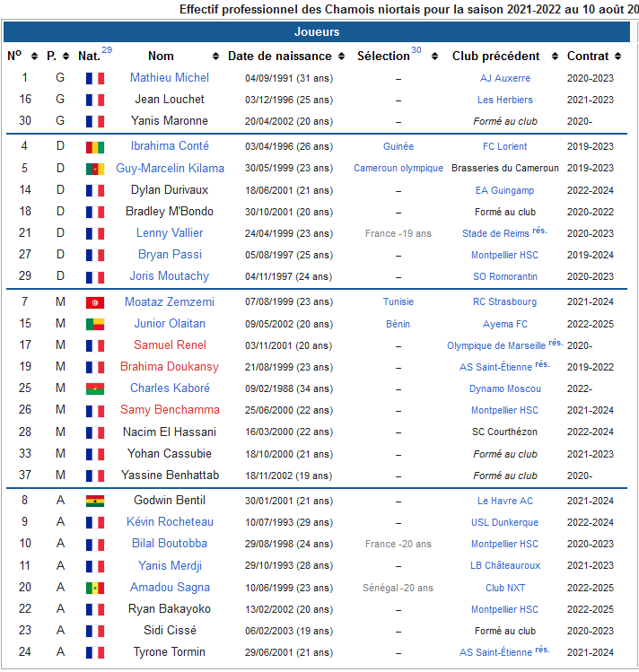Sort by Club précédent arrows

[555, 57]
